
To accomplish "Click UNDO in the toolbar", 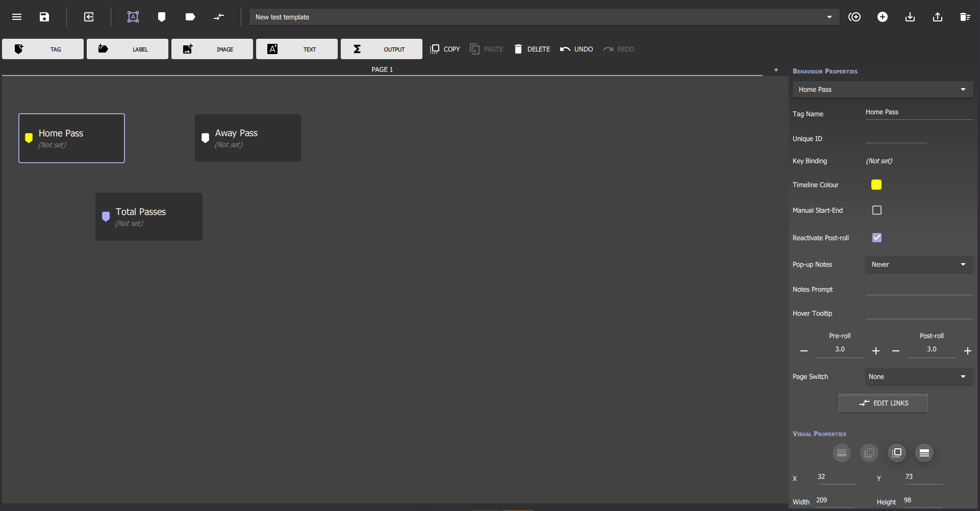I will 576,49.
